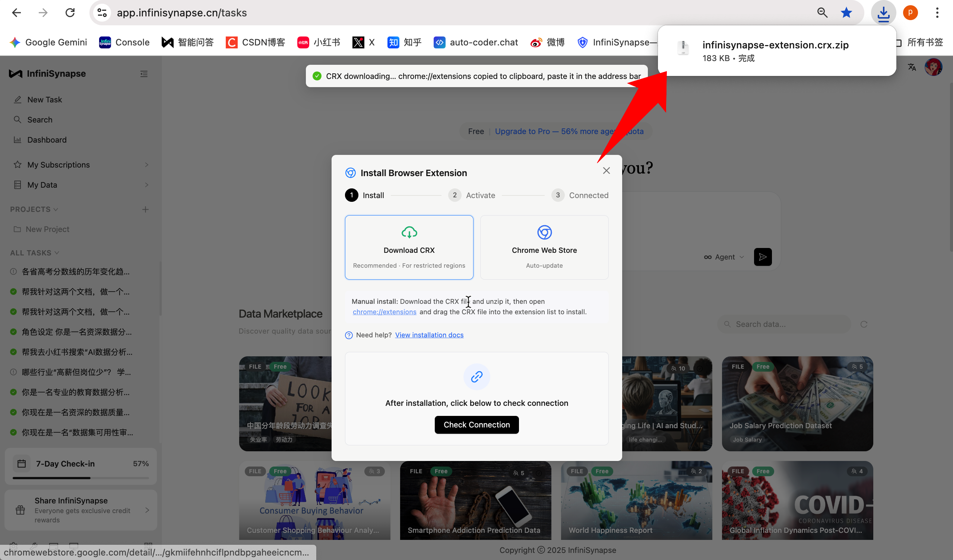The width and height of the screenshot is (953, 560).
Task: Open the World Happiness Report card
Action: pos(636,500)
